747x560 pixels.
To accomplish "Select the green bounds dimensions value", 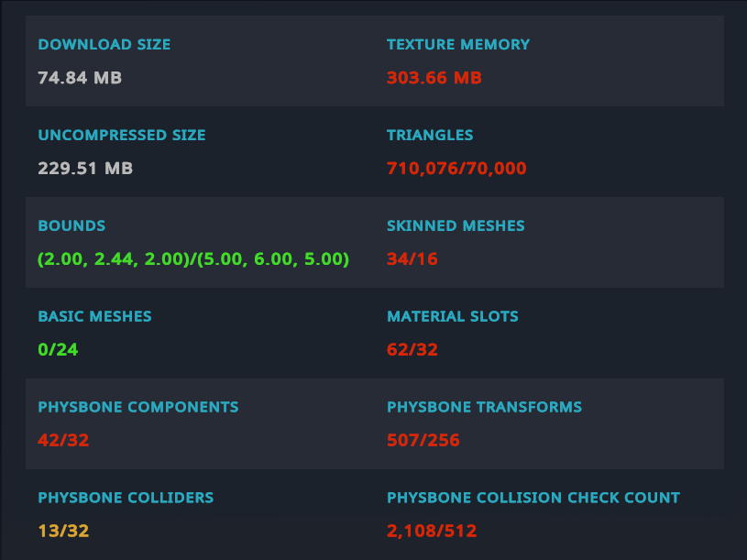I will 193,259.
